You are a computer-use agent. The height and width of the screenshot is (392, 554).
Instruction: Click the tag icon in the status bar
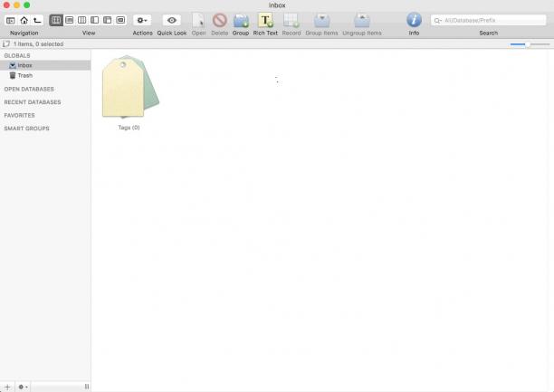pyautogui.click(x=6, y=43)
